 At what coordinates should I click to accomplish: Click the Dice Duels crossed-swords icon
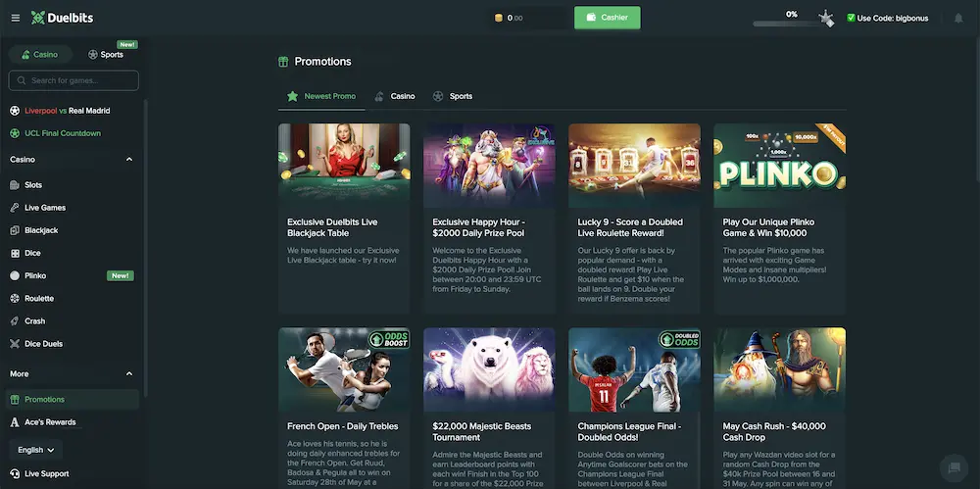pos(15,344)
